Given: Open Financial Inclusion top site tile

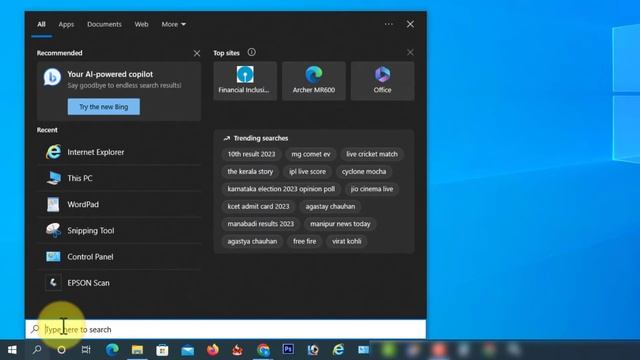Looking at the screenshot, I should point(245,81).
